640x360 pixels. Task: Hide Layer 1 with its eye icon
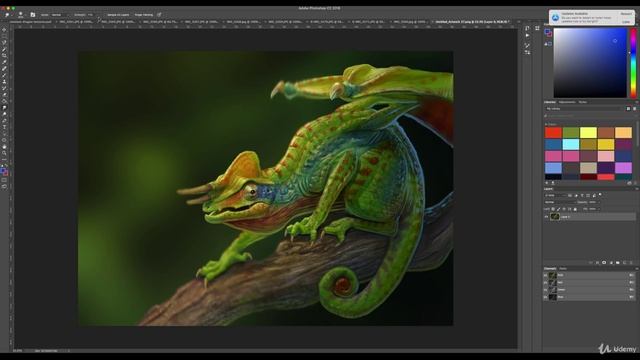coord(546,217)
